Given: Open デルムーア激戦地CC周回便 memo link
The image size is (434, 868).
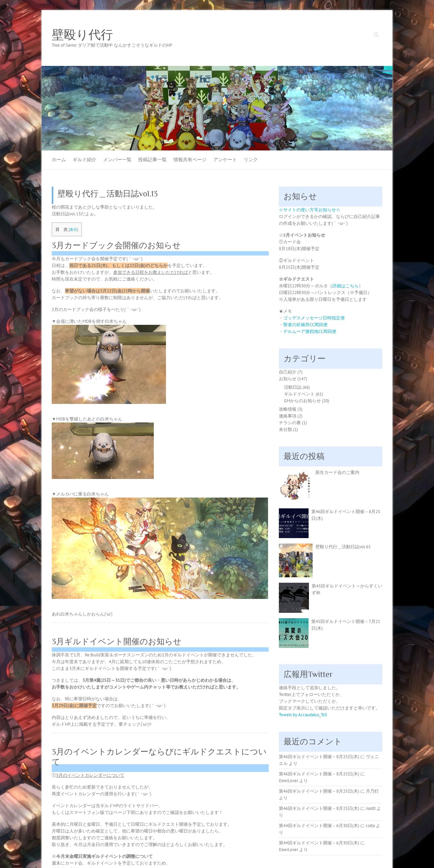Looking at the screenshot, I should point(310,332).
